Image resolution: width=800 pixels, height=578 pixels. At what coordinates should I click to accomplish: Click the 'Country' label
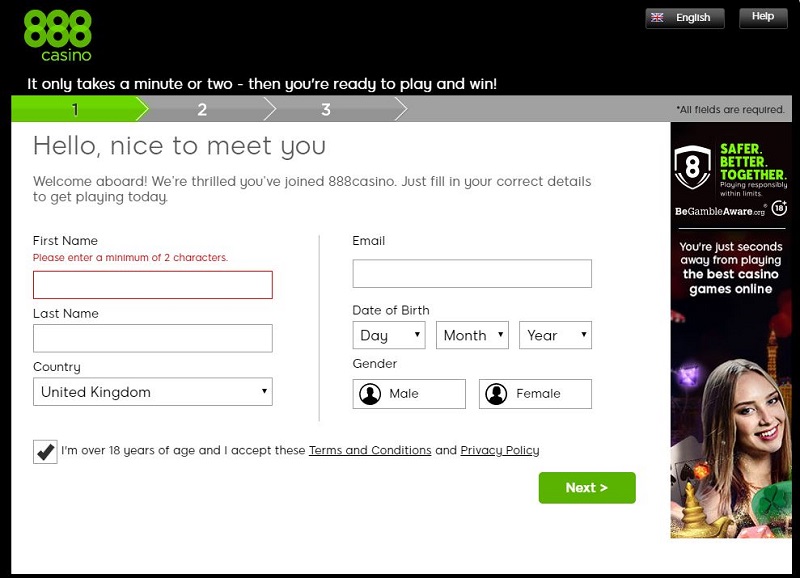click(57, 367)
